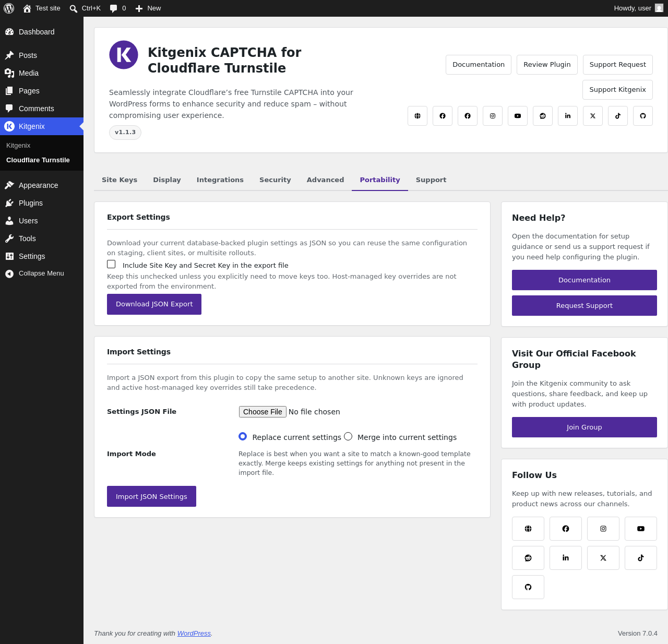Open the Reddit icon in the plugin header
The width and height of the screenshot is (668, 644).
[x=543, y=116]
